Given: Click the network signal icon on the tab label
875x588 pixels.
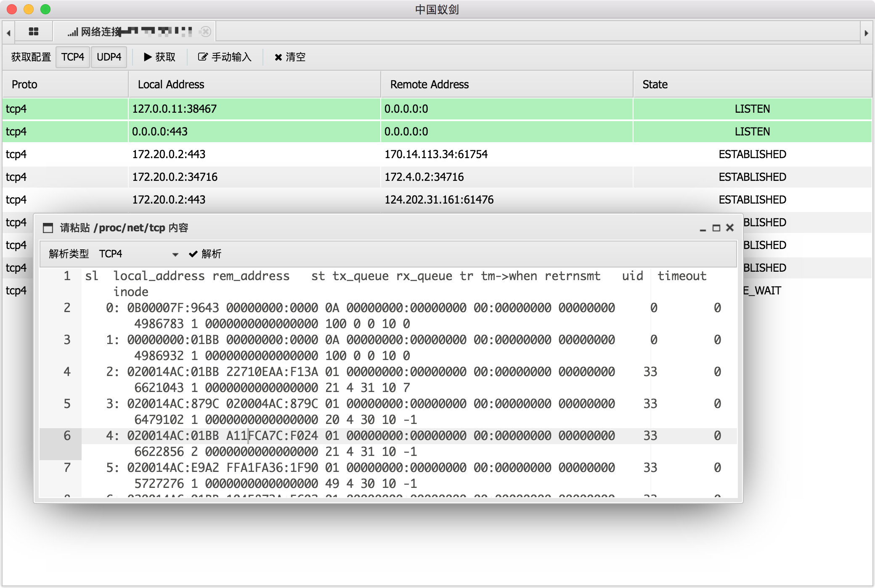Looking at the screenshot, I should (72, 32).
